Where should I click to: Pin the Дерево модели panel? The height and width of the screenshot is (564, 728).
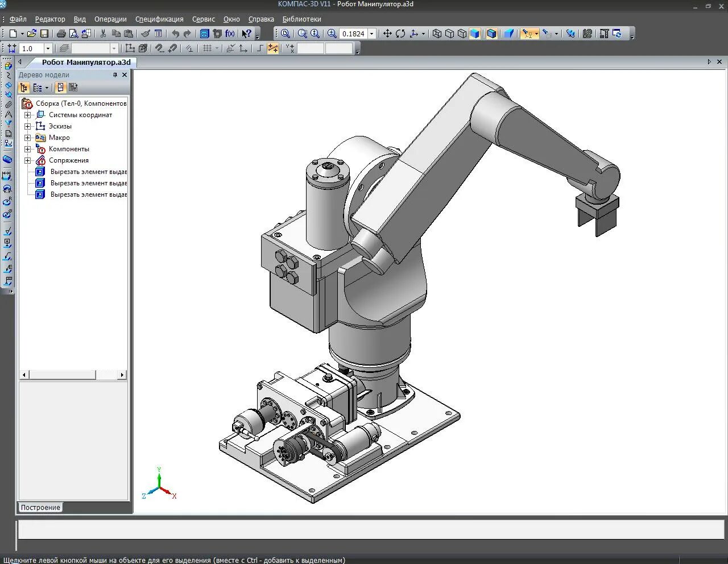coord(115,74)
